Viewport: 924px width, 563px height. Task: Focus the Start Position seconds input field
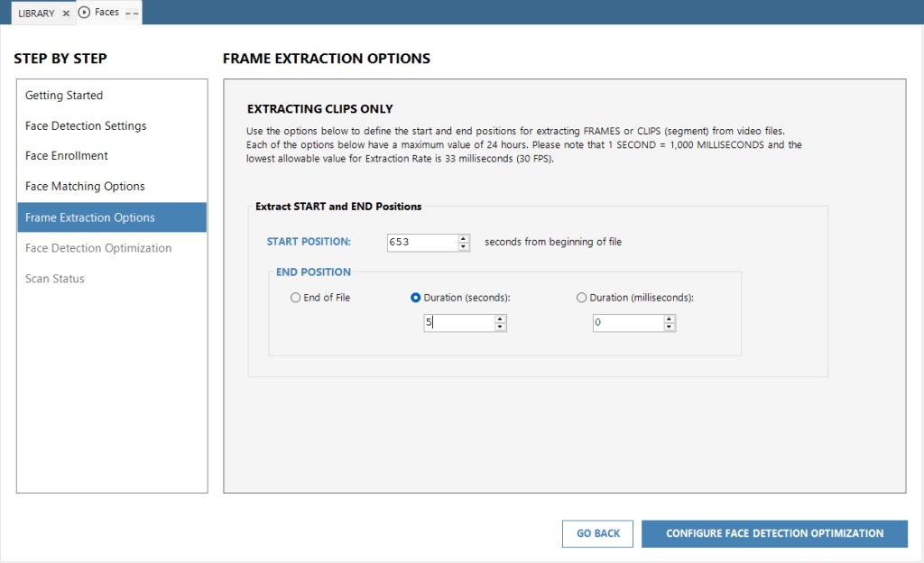point(421,242)
